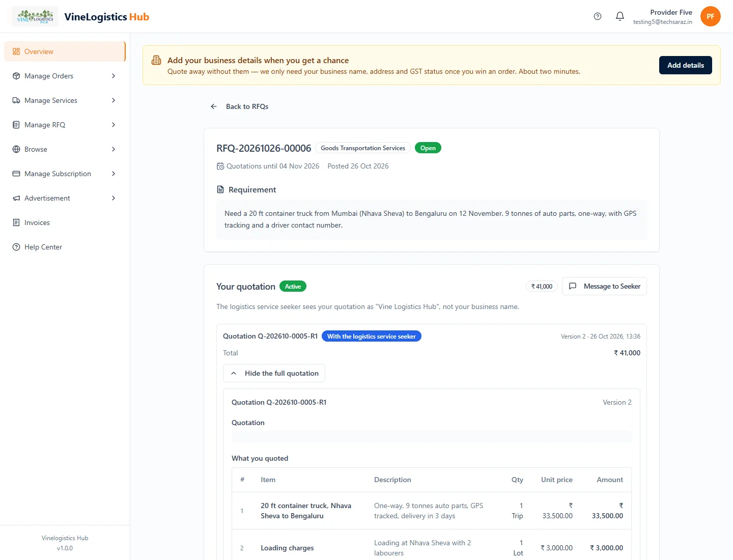This screenshot has height=560, width=733.
Task: Expand the Browse chevron
Action: click(x=114, y=149)
